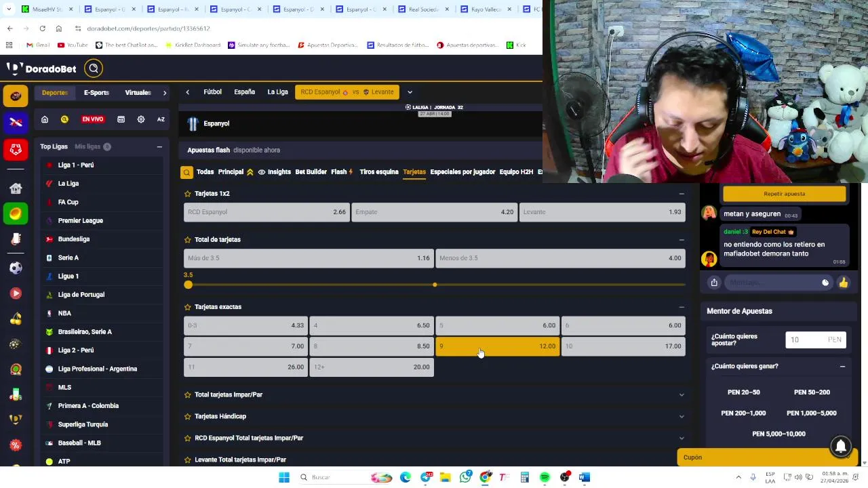Toggle the EN VIVO live filter

[x=92, y=119]
